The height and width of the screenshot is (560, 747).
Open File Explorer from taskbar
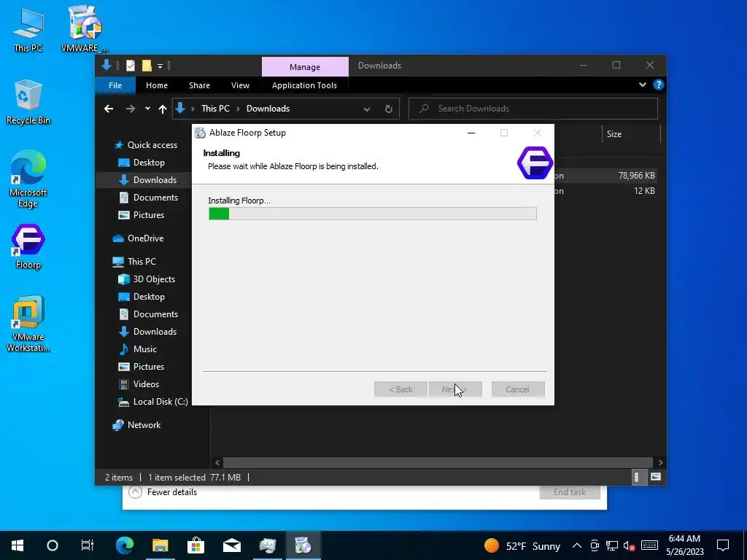[x=160, y=545]
